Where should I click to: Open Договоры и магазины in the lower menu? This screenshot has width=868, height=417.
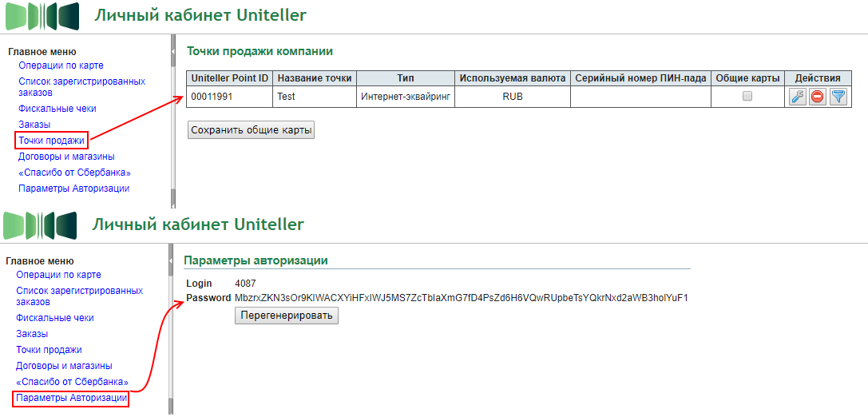click(x=64, y=366)
